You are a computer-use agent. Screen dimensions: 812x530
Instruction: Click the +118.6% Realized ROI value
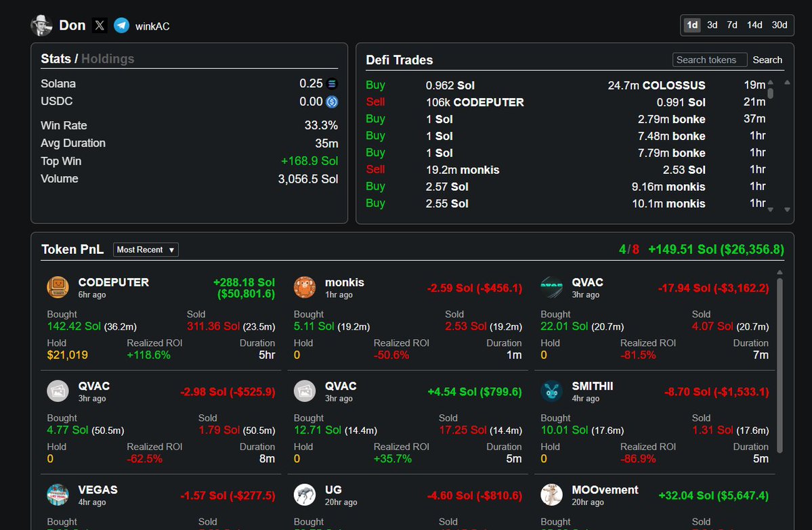(148, 355)
